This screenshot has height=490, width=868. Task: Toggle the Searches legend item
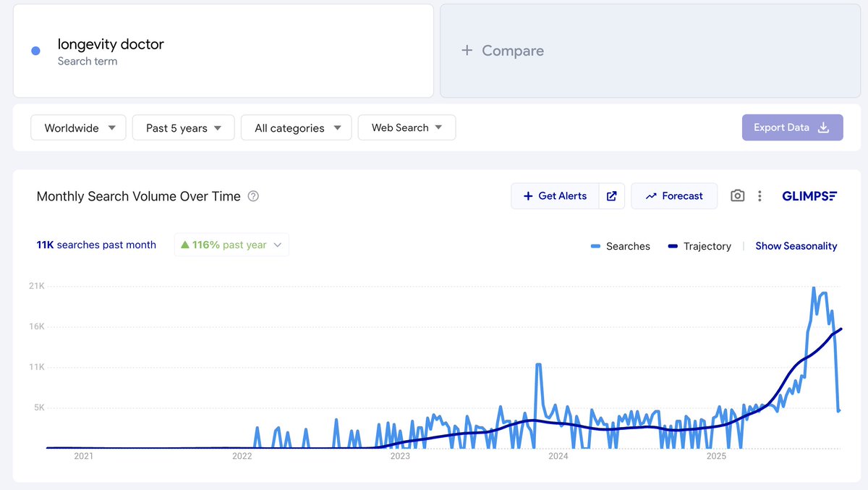(x=621, y=246)
